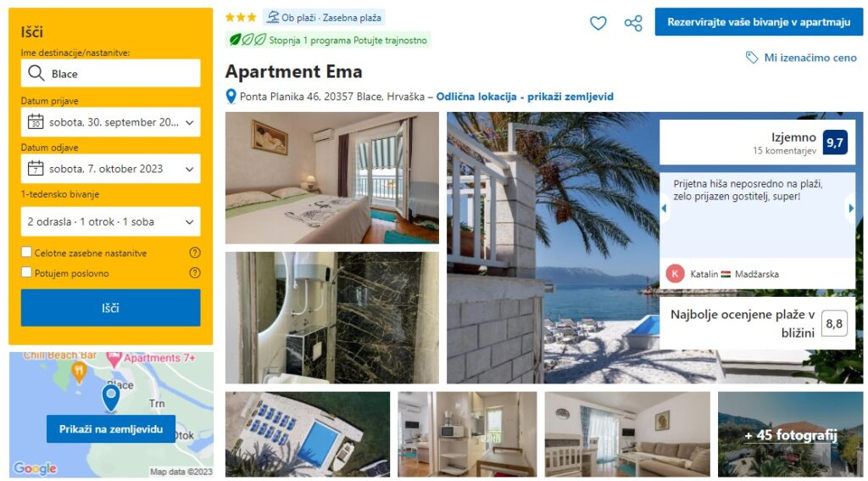Show previous guest review with left arrow

[665, 209]
